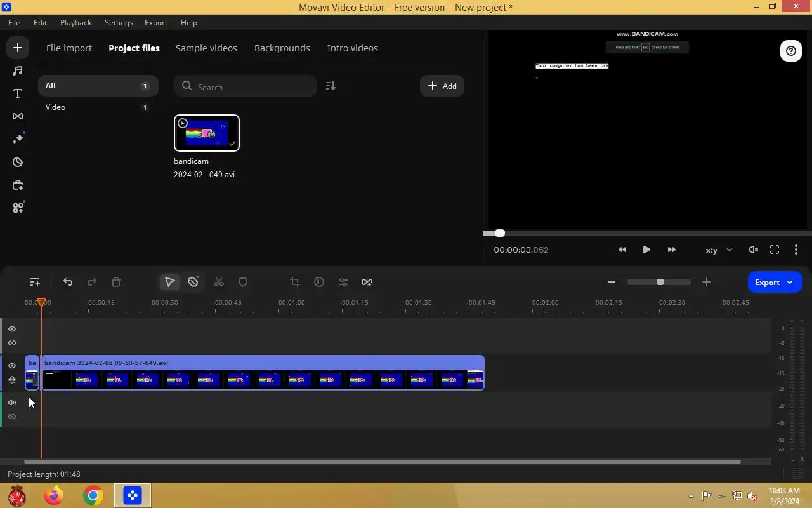Screen dimensions: 812x508
Task: Skip to the previous frame
Action: (x=622, y=250)
